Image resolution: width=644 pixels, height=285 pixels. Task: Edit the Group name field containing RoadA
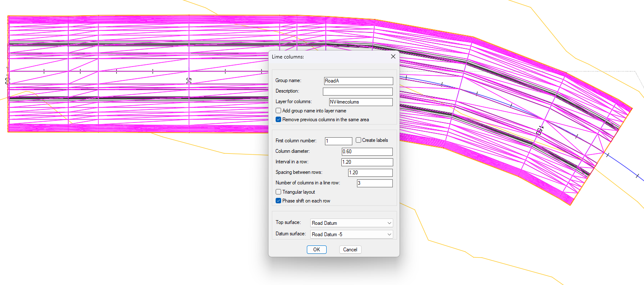[358, 80]
